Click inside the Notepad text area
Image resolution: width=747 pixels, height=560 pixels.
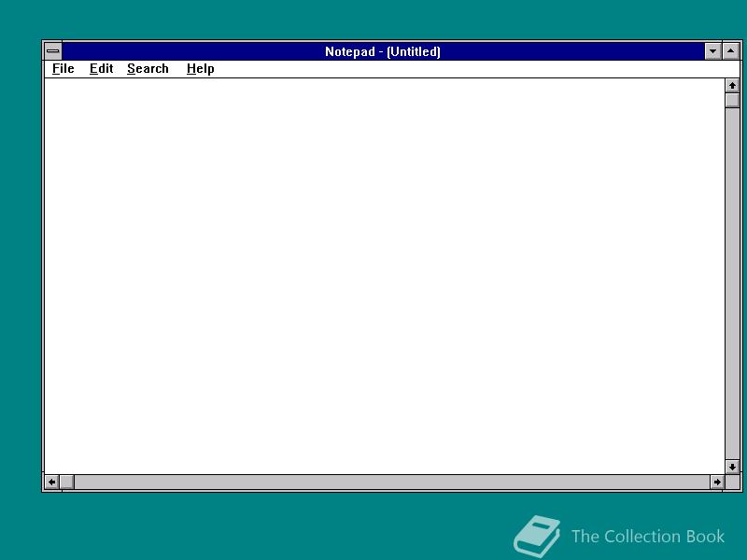pos(385,276)
